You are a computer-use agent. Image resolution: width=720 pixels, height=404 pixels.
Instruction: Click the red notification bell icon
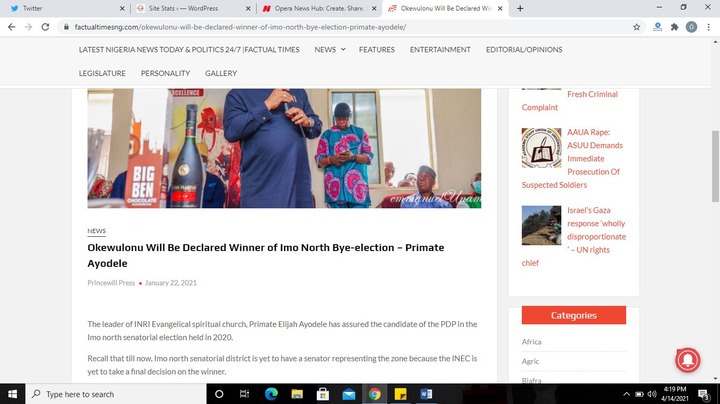pyautogui.click(x=687, y=360)
